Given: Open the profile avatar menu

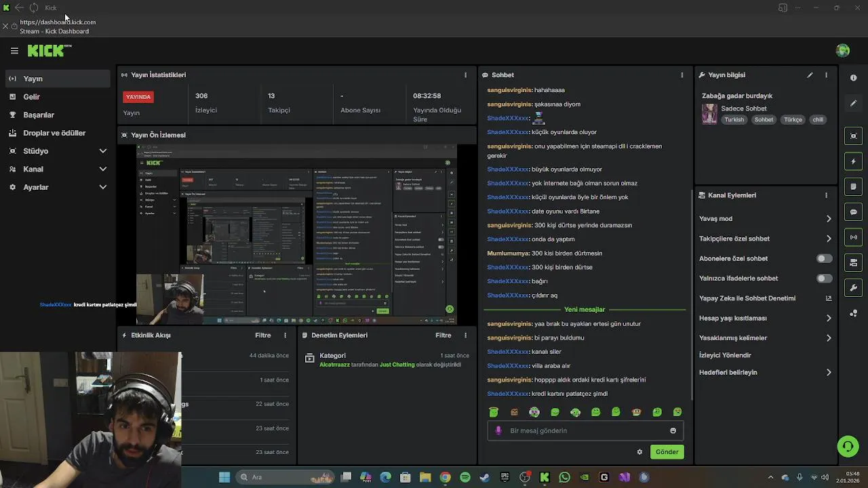Looking at the screenshot, I should point(843,51).
